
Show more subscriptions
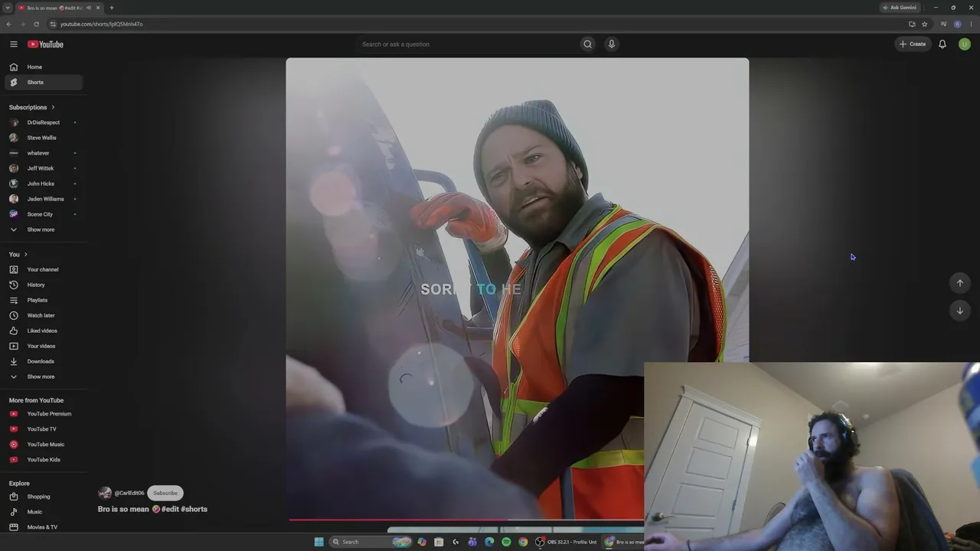43,230
